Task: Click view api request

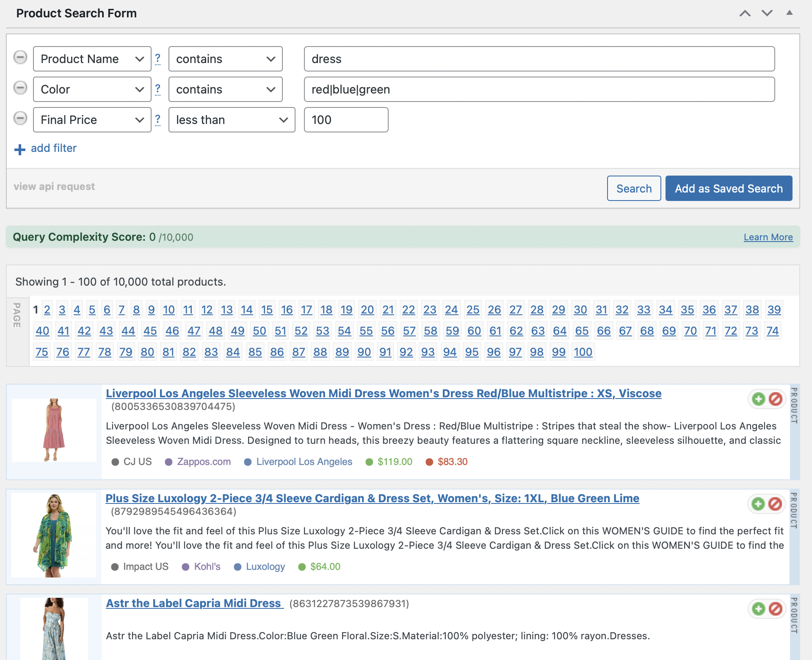Action: click(x=54, y=187)
